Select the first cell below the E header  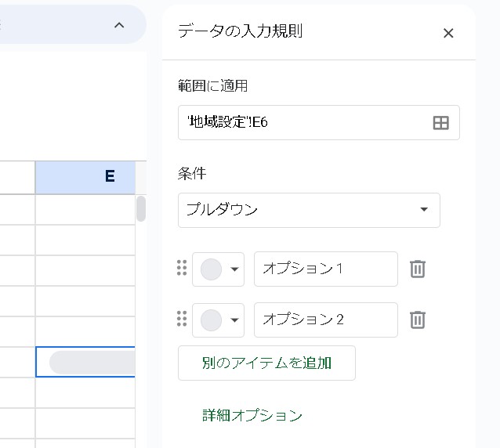pyautogui.click(x=85, y=209)
